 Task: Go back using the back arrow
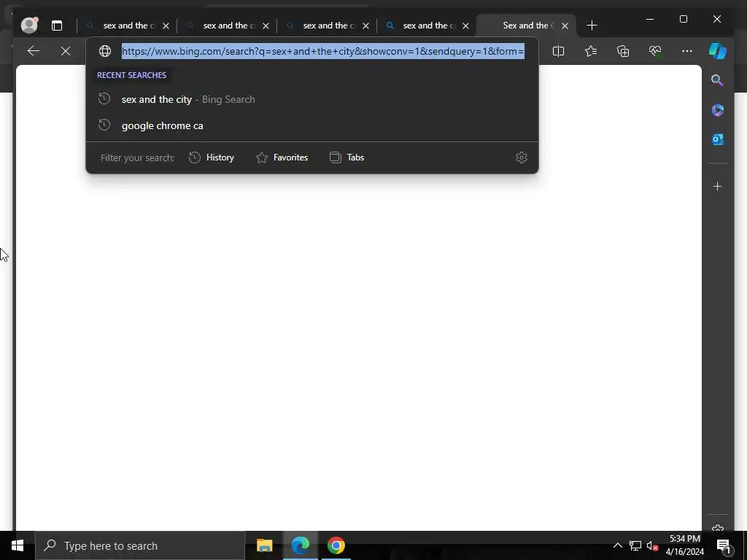(x=34, y=51)
